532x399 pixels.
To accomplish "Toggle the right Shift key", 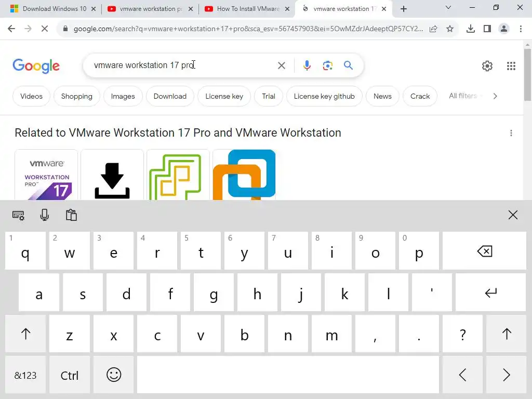I will pos(507,334).
